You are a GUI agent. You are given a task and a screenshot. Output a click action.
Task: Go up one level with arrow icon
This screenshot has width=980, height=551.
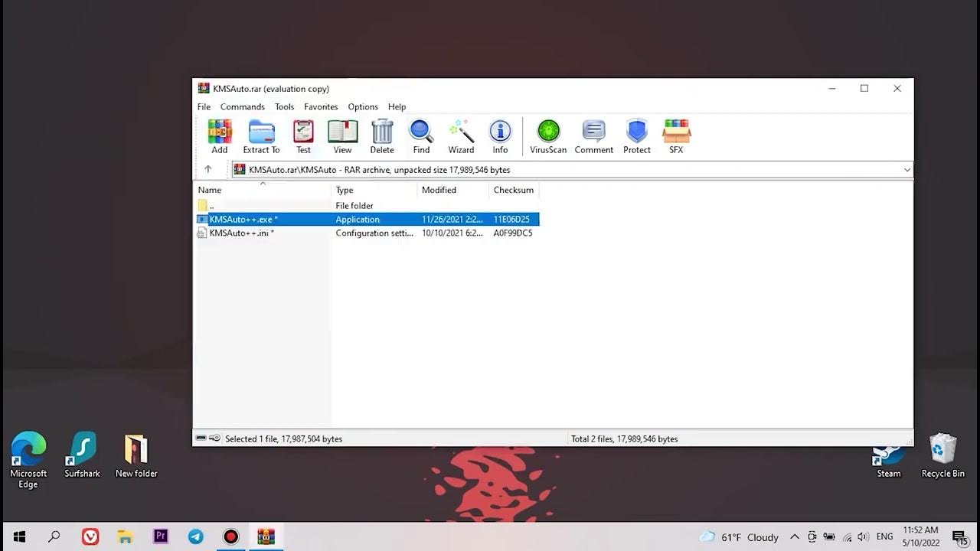(207, 169)
